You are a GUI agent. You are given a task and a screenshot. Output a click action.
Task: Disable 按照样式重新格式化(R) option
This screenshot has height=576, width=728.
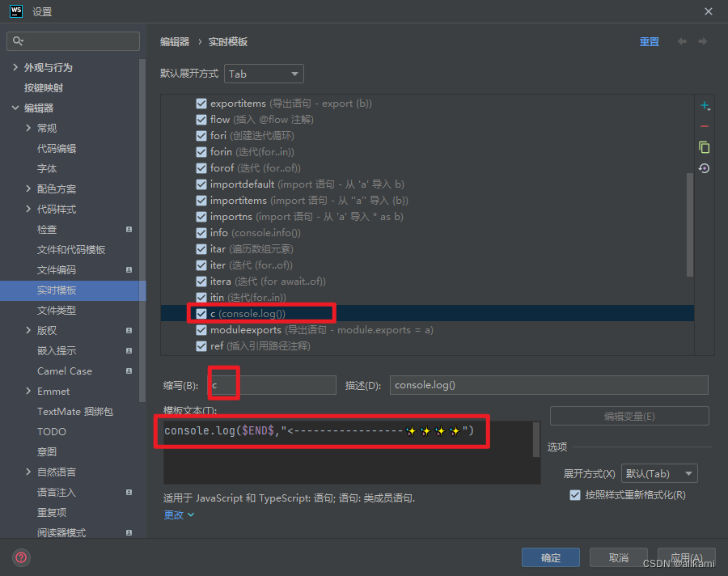tap(575, 496)
